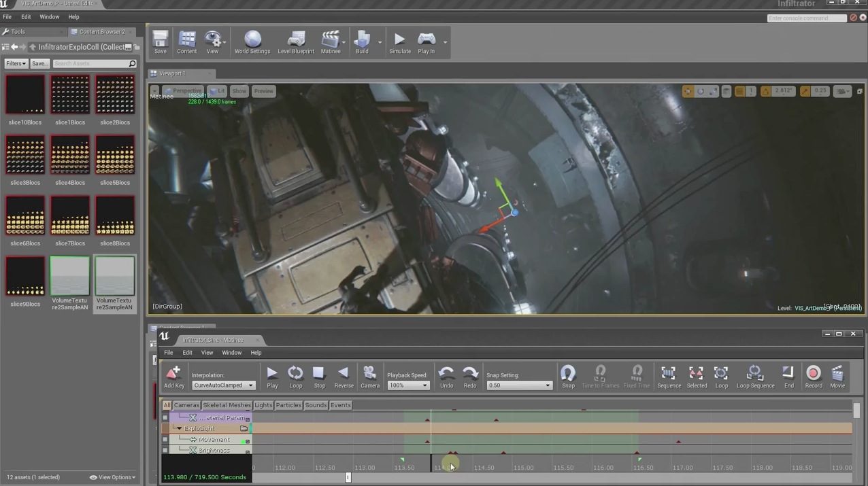Click the Movie export icon
The image size is (868, 486).
click(x=837, y=377)
